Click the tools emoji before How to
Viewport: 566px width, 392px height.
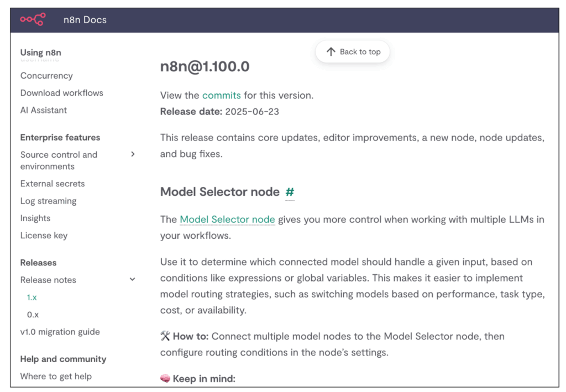164,336
